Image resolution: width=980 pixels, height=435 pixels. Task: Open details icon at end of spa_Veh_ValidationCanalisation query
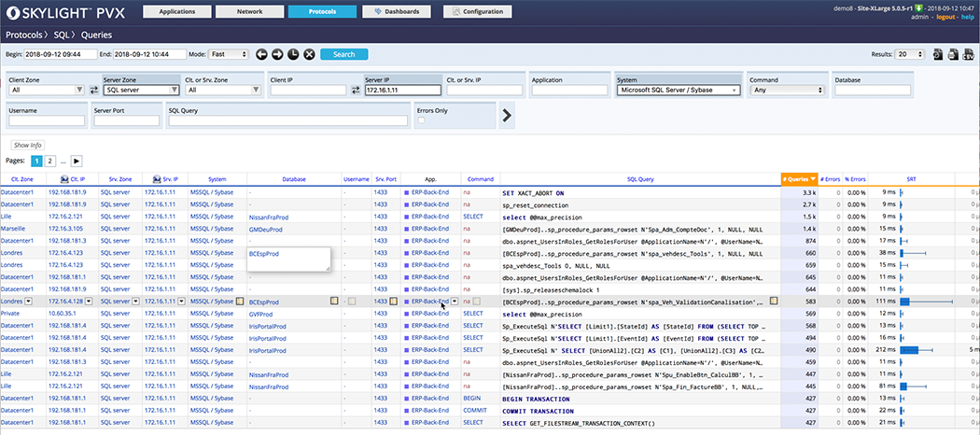point(775,302)
